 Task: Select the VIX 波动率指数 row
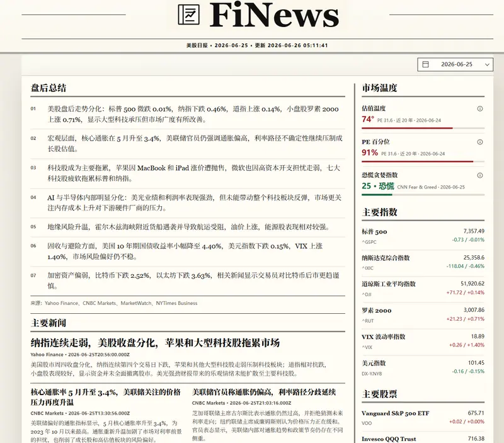point(423,342)
